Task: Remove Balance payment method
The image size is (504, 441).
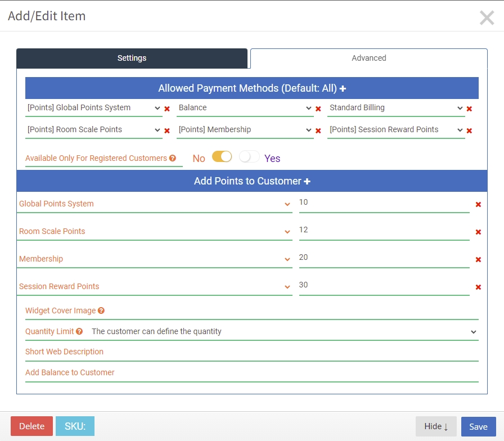Action: point(318,109)
